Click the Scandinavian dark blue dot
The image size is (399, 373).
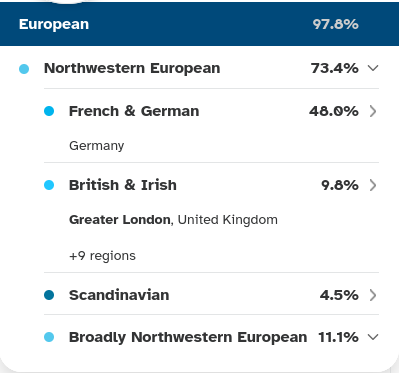[x=49, y=295]
